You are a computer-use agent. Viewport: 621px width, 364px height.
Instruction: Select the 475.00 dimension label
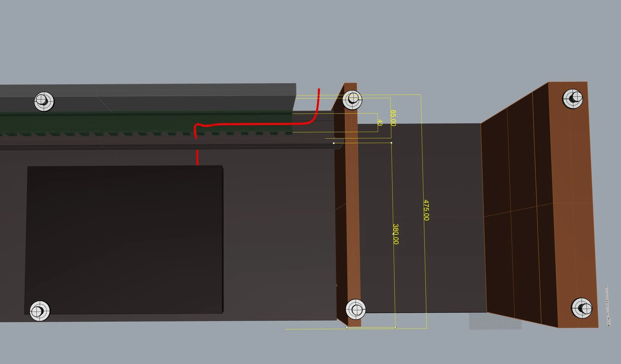point(426,210)
